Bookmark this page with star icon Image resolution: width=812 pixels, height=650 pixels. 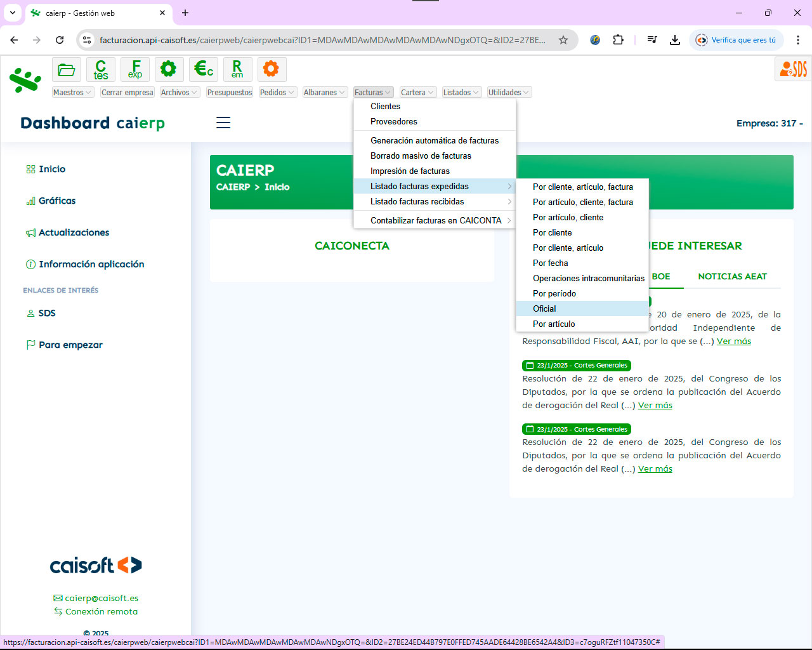[x=563, y=40]
